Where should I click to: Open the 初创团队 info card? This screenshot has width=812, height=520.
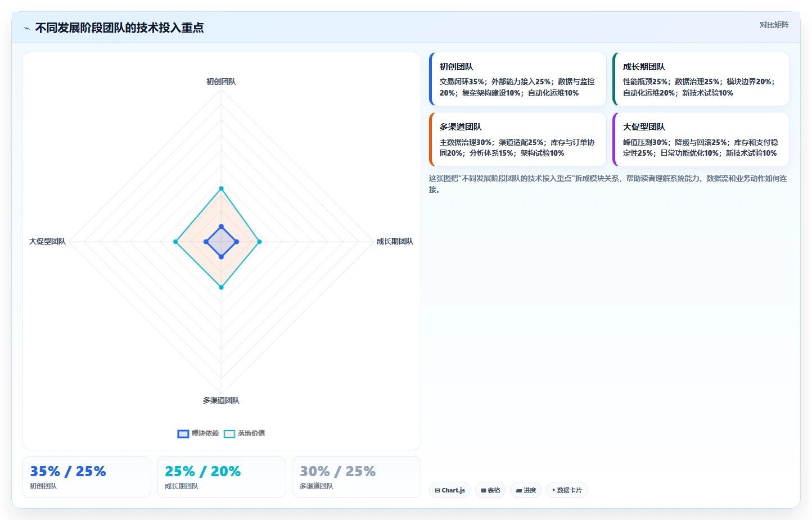pos(517,79)
